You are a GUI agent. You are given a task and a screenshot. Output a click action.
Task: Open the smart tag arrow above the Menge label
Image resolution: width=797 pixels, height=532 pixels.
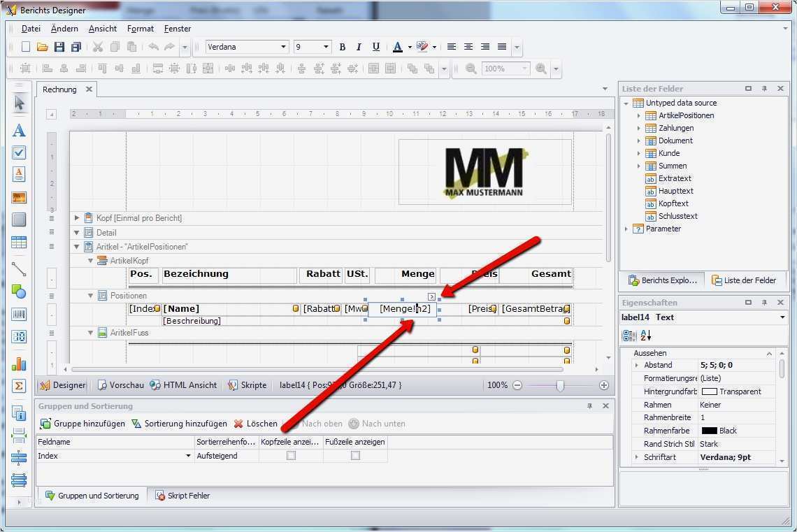(x=431, y=296)
